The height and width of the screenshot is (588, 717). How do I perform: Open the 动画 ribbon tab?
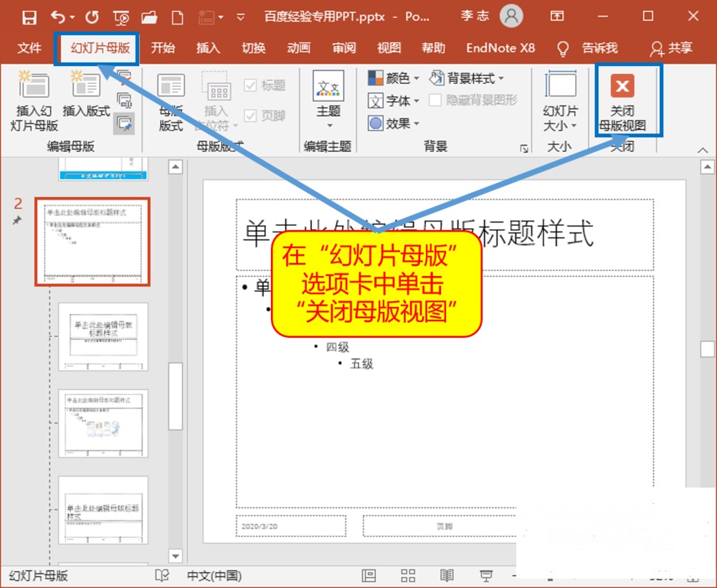pos(299,47)
